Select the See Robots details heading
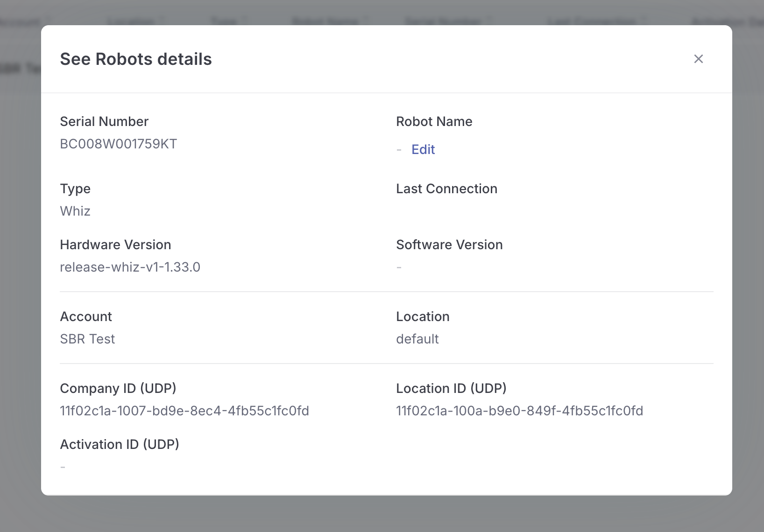 click(x=136, y=59)
